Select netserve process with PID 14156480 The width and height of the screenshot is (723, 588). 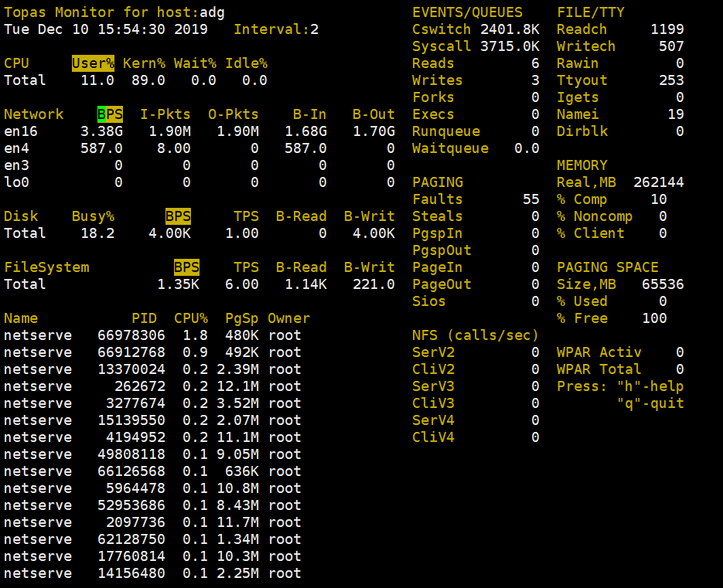pyautogui.click(x=152, y=574)
